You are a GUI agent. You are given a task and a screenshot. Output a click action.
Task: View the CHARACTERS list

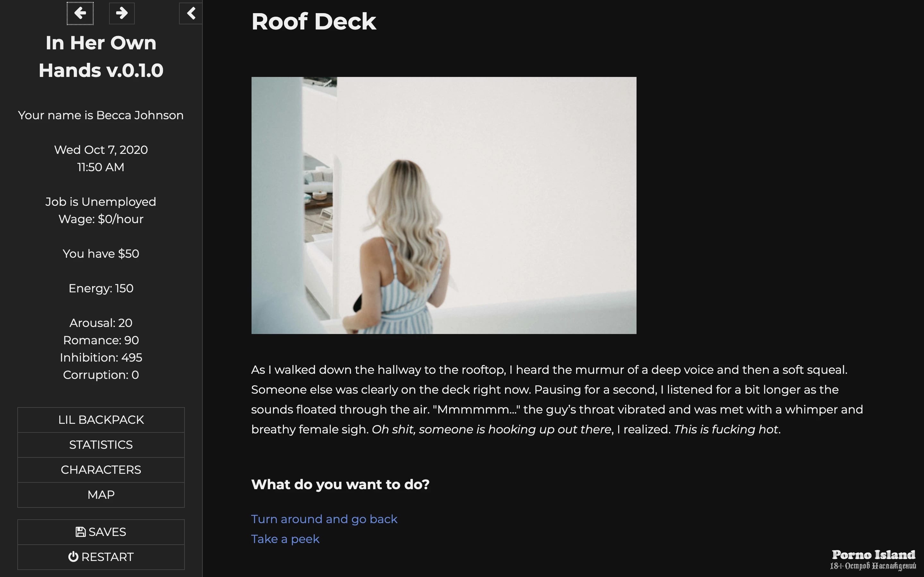click(101, 470)
